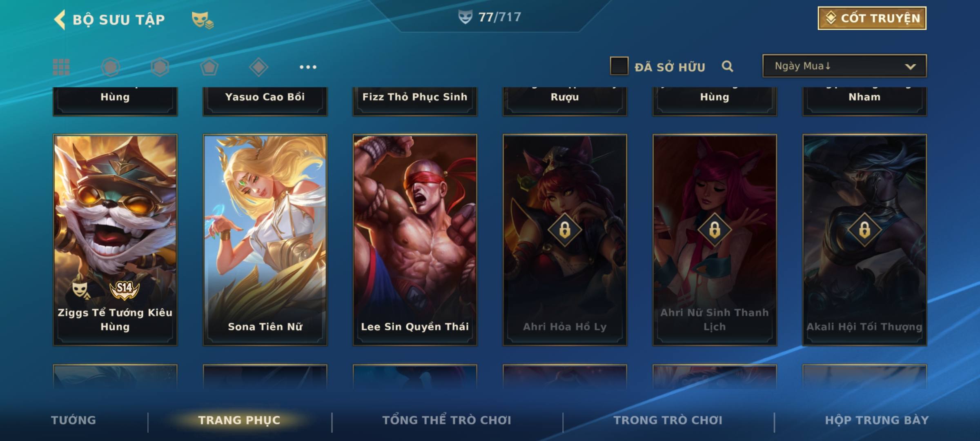Click the Cốt Truyện button
This screenshot has height=441, width=980.
[872, 18]
